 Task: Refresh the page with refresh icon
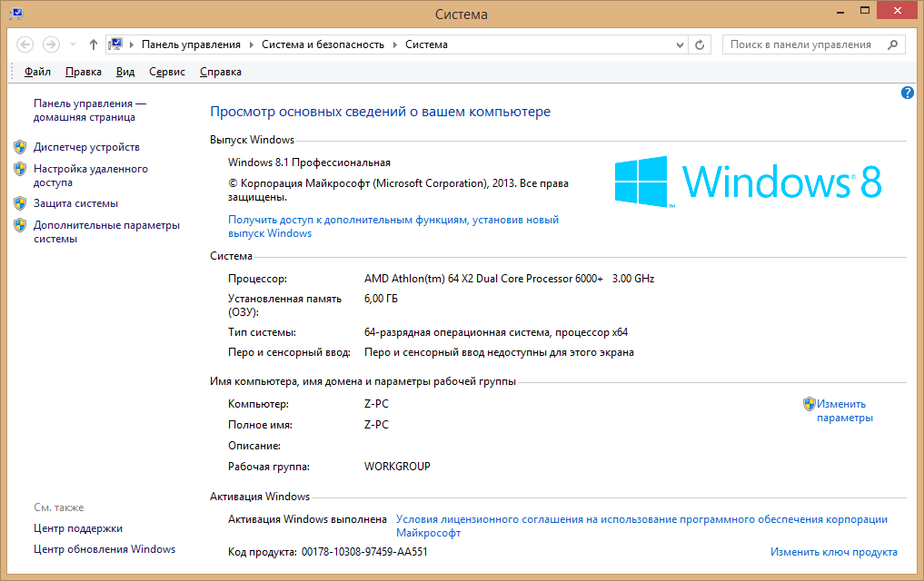[x=700, y=44]
